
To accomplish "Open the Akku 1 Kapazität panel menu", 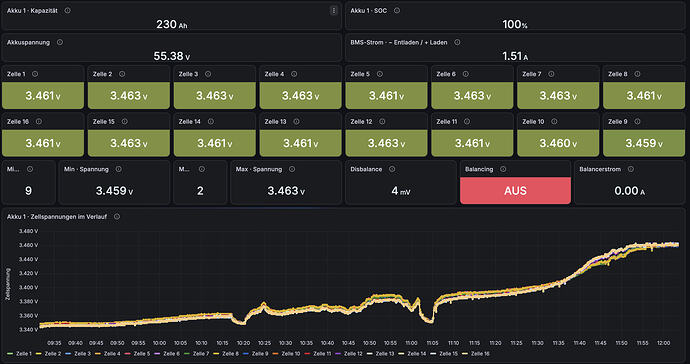I will pyautogui.click(x=334, y=11).
